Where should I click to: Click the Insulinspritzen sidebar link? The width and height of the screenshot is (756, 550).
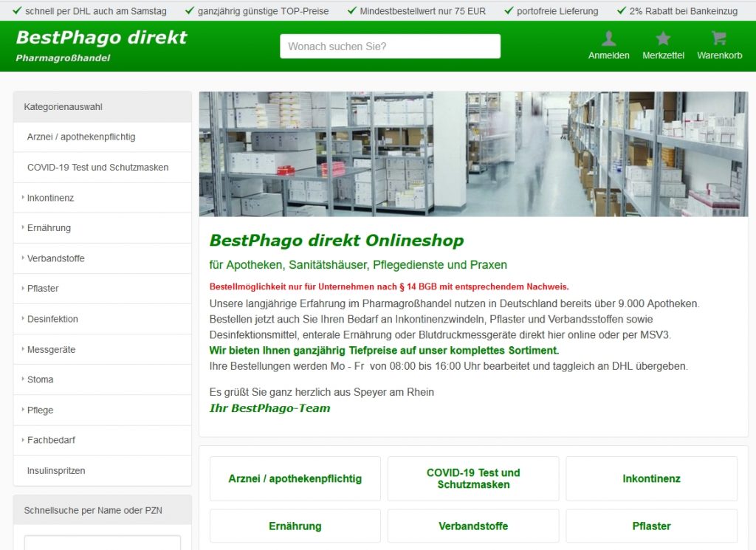[x=56, y=471]
